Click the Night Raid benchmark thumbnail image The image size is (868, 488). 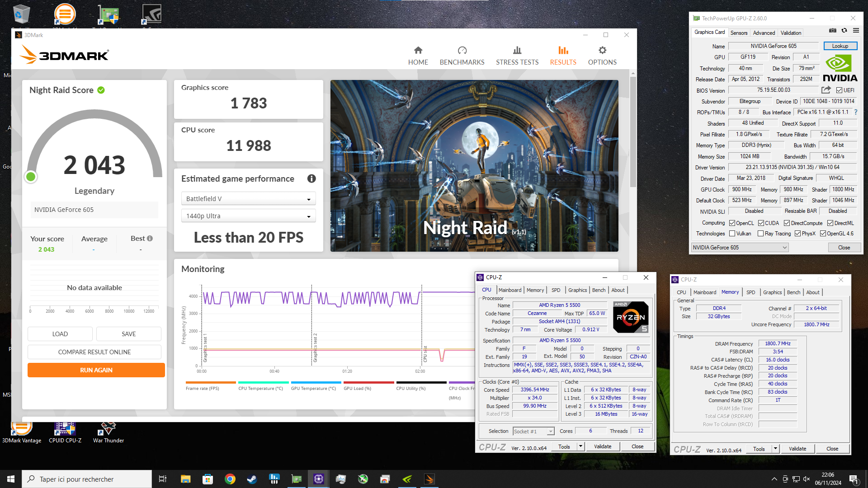(x=474, y=166)
